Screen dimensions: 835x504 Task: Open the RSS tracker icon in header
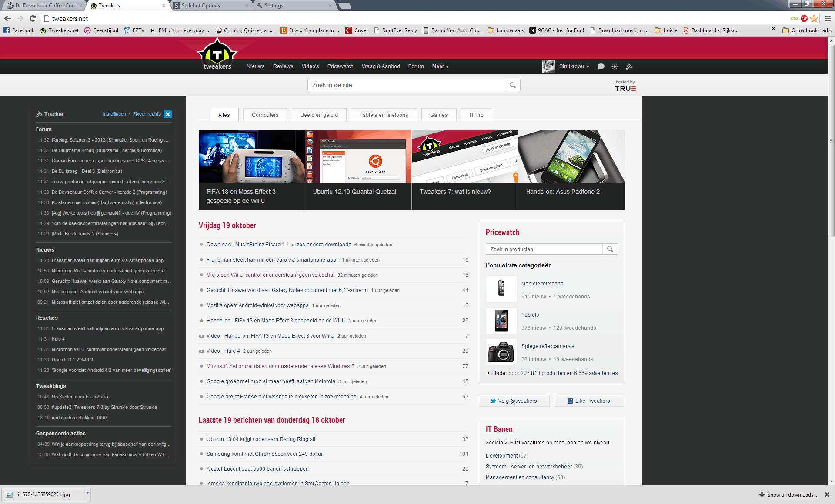click(x=629, y=66)
